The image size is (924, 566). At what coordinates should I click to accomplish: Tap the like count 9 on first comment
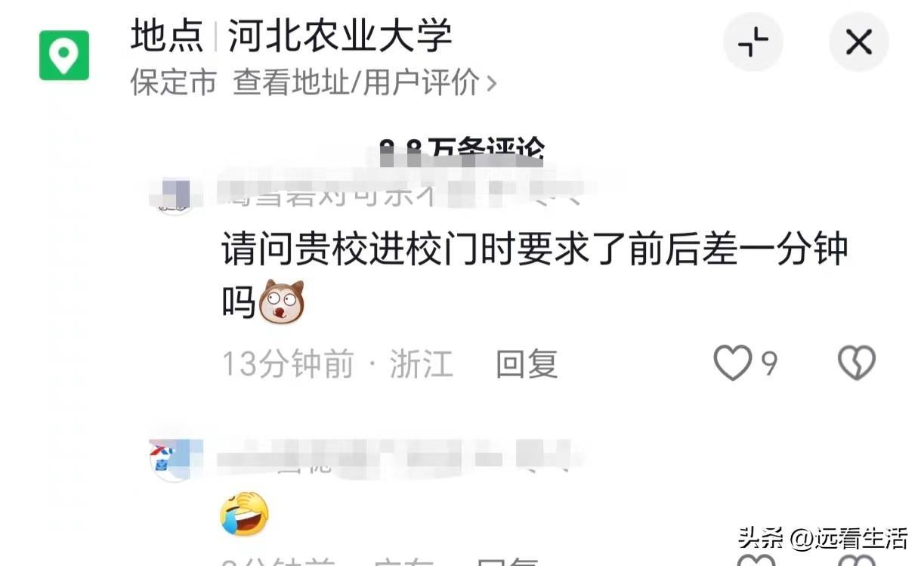click(769, 364)
